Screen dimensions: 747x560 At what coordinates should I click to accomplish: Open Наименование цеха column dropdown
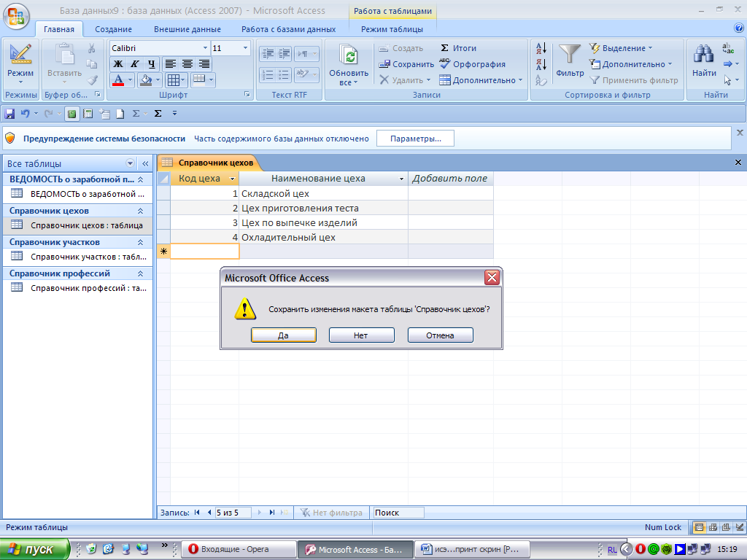[402, 179]
